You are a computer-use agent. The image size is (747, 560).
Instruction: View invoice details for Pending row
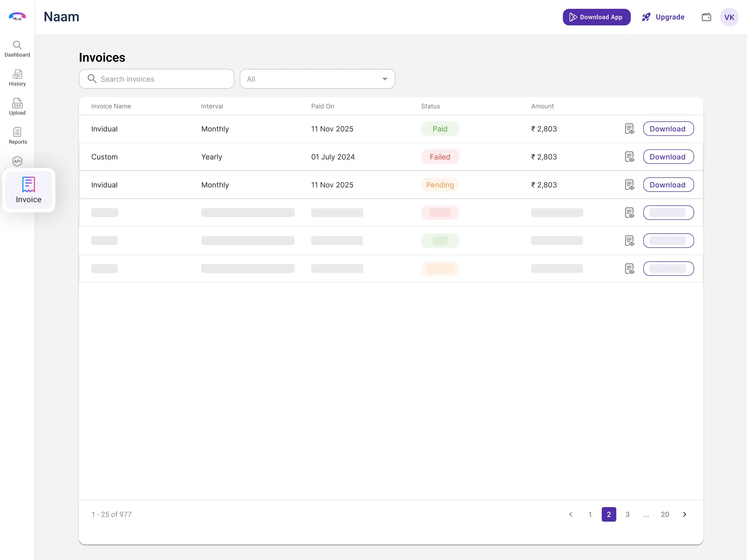[x=629, y=185]
